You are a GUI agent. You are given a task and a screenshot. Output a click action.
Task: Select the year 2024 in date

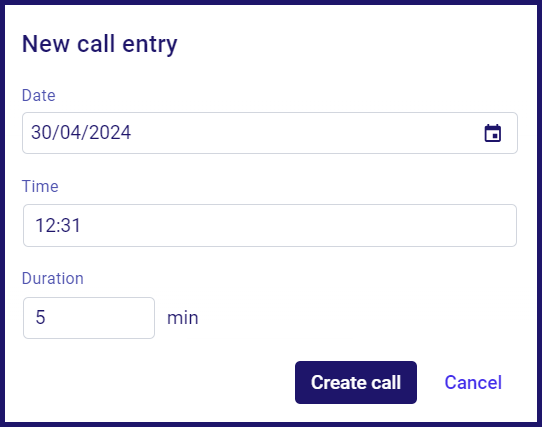pyautogui.click(x=110, y=132)
